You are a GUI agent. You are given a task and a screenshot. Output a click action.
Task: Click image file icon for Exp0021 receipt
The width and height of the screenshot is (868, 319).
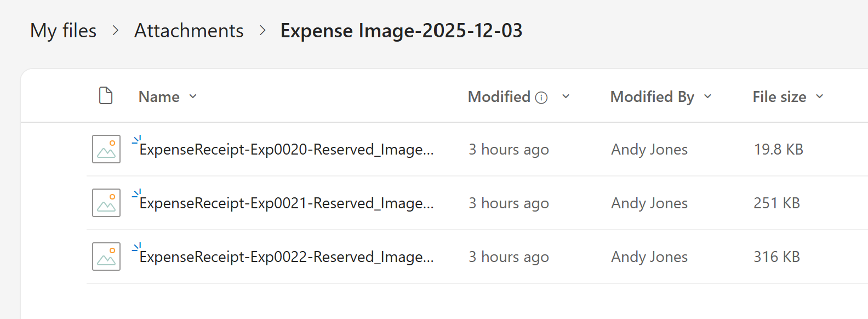(x=106, y=203)
